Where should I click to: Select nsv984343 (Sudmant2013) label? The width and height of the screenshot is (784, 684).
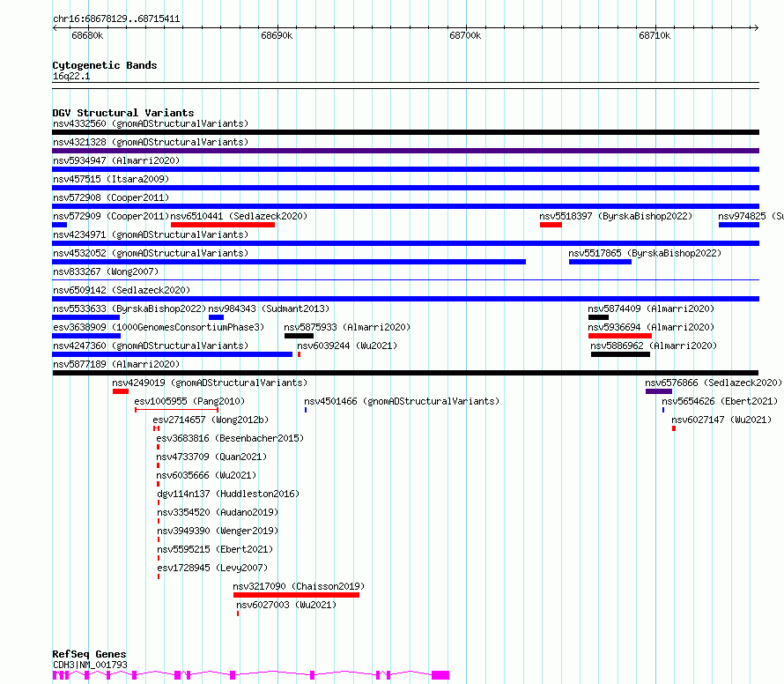click(x=269, y=309)
